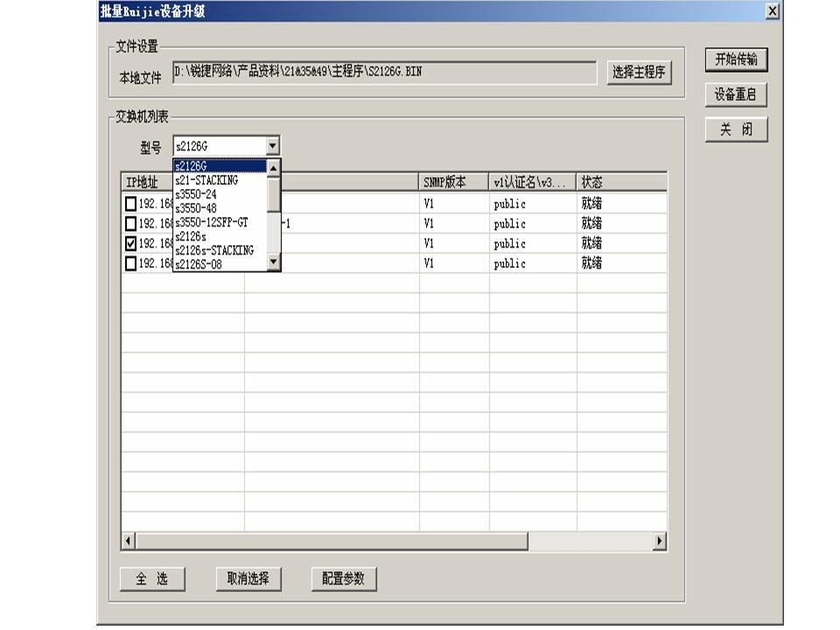Screen dimensions: 840x630
Task: Collapse the 型号 dropdown via its arrow
Action: tap(272, 146)
